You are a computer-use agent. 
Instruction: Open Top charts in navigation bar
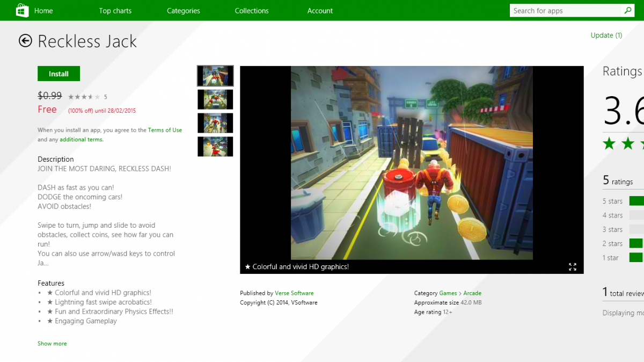(x=115, y=11)
